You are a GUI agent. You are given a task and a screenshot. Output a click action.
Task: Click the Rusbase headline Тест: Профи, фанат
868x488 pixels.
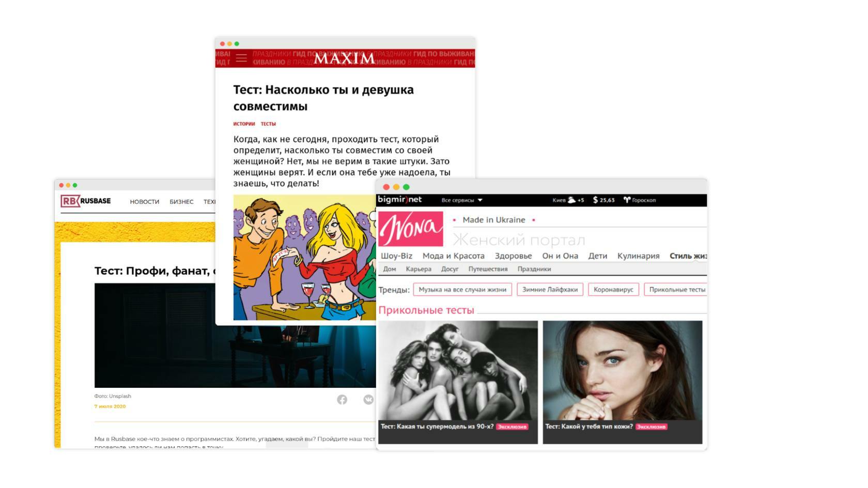pos(154,271)
